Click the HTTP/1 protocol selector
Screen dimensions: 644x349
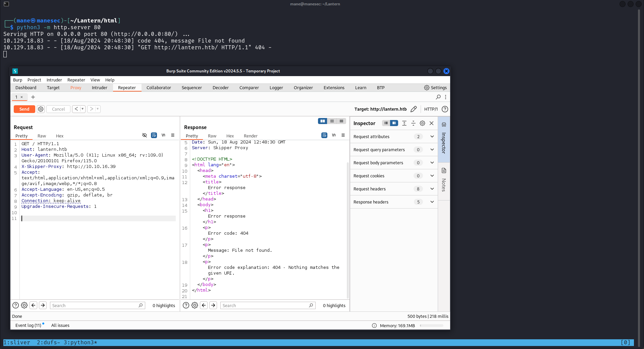(431, 109)
